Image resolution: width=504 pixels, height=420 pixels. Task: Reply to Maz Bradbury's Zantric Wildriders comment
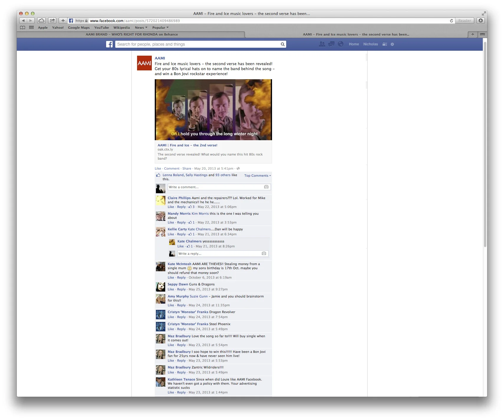coord(182,372)
